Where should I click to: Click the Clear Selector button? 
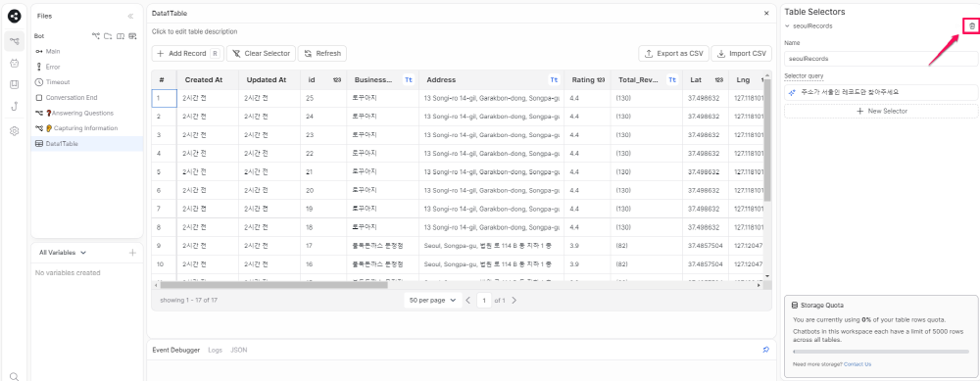262,53
